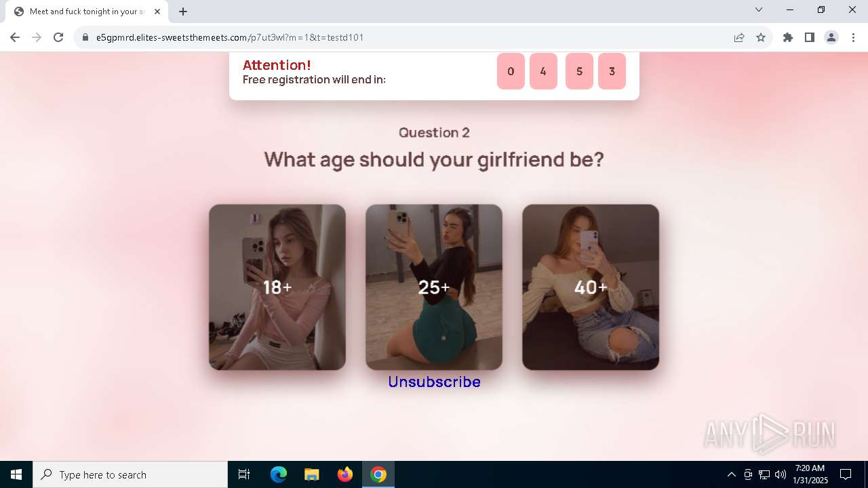Close the 'Meet and...' tab
The width and height of the screenshot is (868, 488).
(x=157, y=12)
